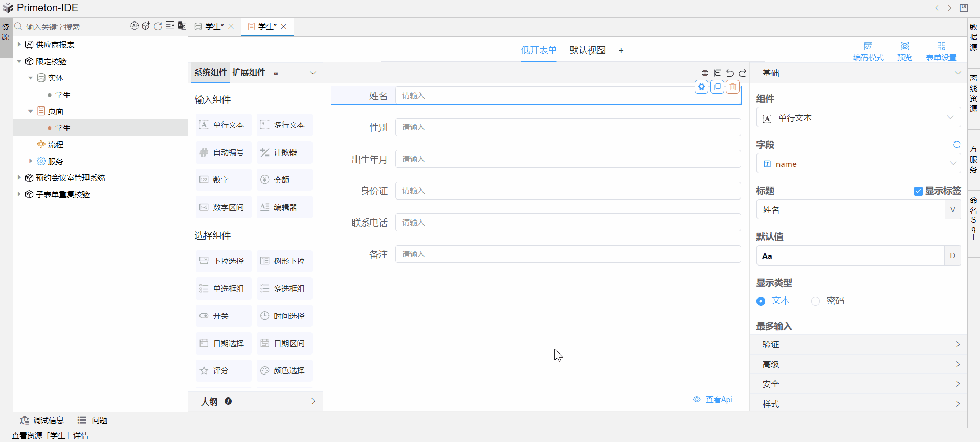Click the redo arrow above the form canvas
Screen dimensions: 980x442
(743, 73)
